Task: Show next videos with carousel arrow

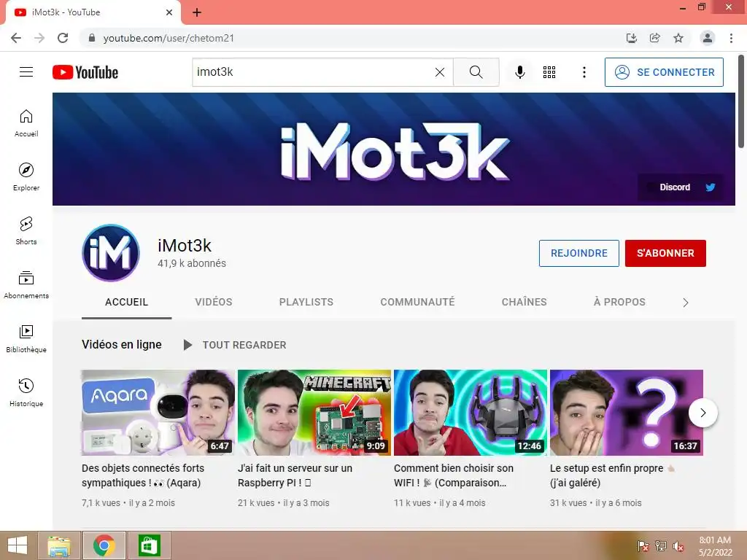Action: [x=703, y=413]
